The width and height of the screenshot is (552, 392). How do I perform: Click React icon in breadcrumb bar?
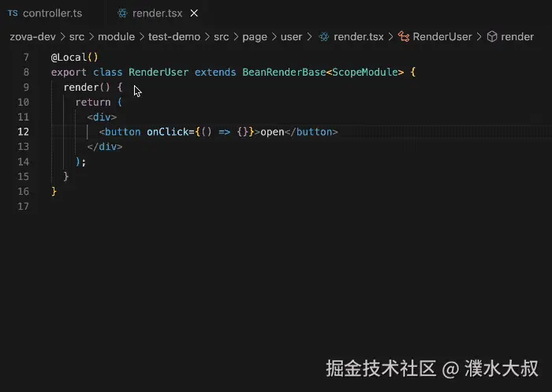[x=324, y=36]
